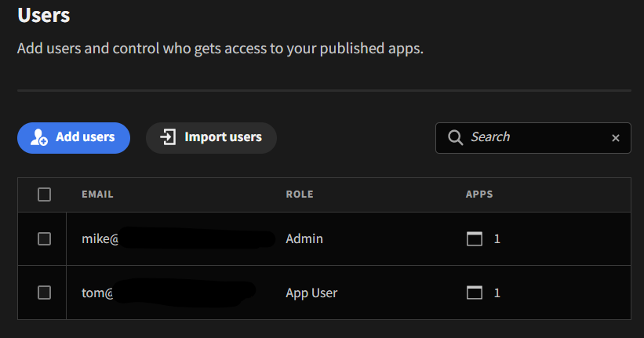The image size is (644, 338).
Task: Check the box for the tom@ user row
Action: pos(44,293)
